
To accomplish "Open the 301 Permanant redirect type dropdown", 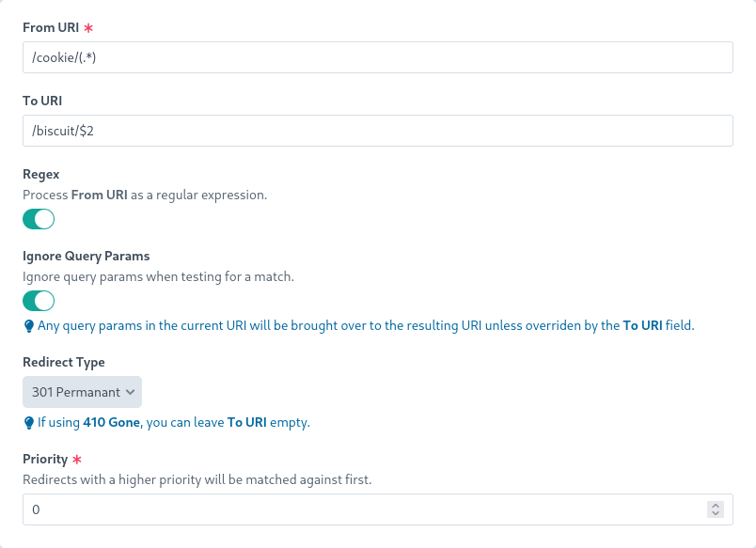I will pyautogui.click(x=82, y=391).
